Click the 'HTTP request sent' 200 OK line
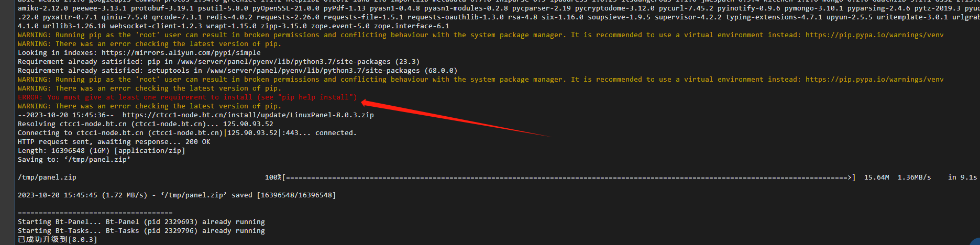 coord(114,142)
